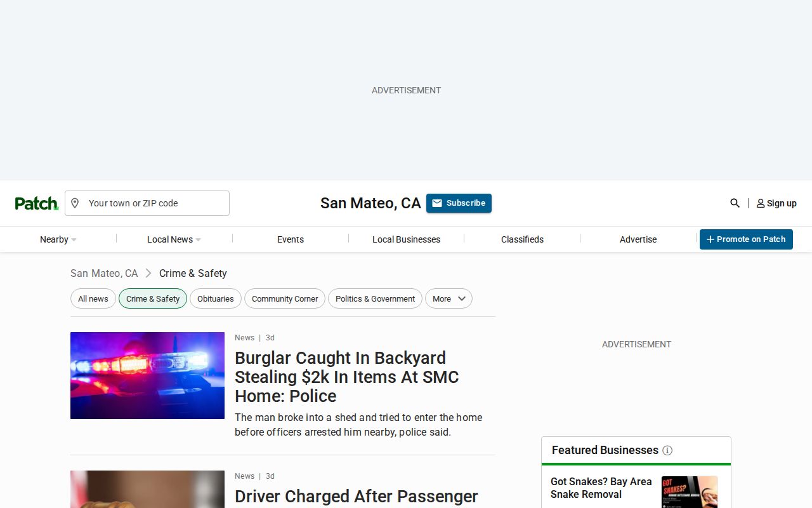This screenshot has width=812, height=508.
Task: Open Driver Charged After Passenger article
Action: pyautogui.click(x=357, y=497)
